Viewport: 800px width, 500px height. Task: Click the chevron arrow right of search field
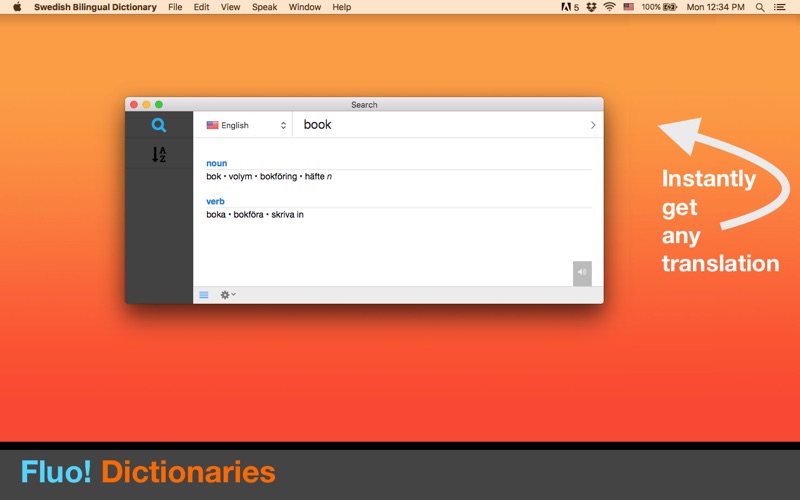(x=593, y=125)
